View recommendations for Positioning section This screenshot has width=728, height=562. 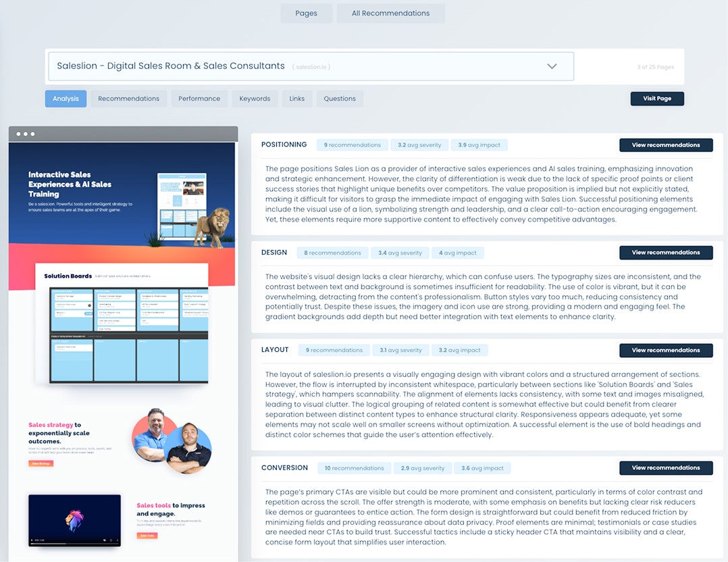pos(666,145)
